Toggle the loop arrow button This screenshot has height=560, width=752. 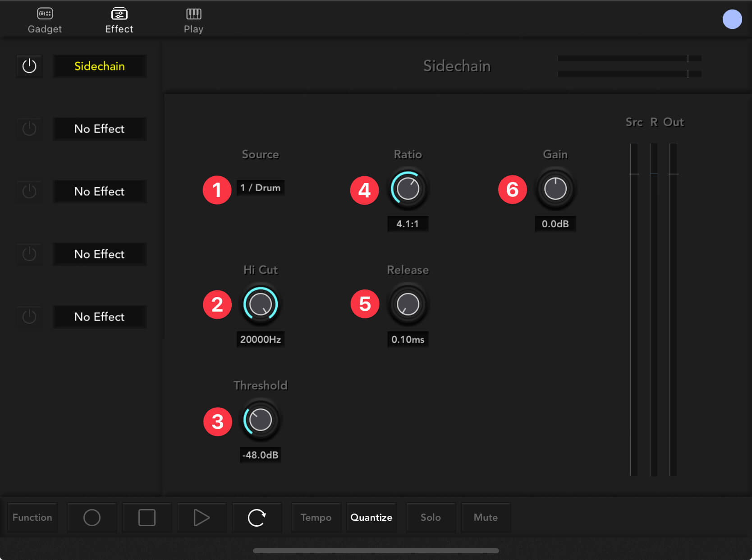tap(257, 518)
